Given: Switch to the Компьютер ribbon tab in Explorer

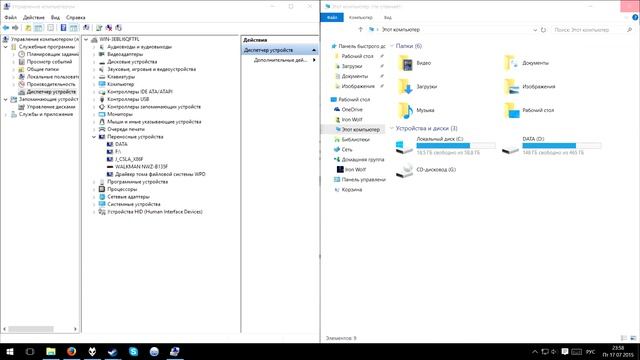Looking at the screenshot, I should point(360,18).
